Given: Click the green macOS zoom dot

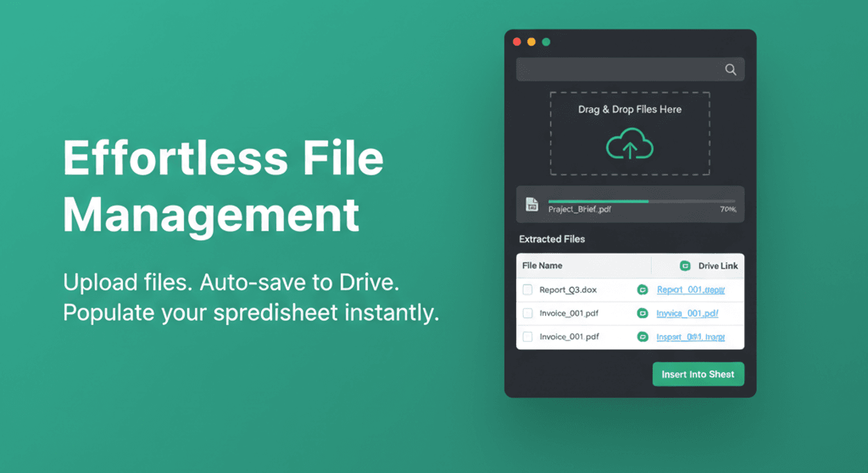Looking at the screenshot, I should point(545,41).
